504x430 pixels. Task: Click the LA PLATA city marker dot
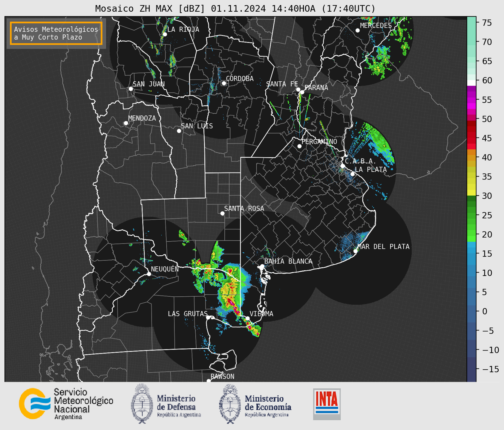point(353,174)
